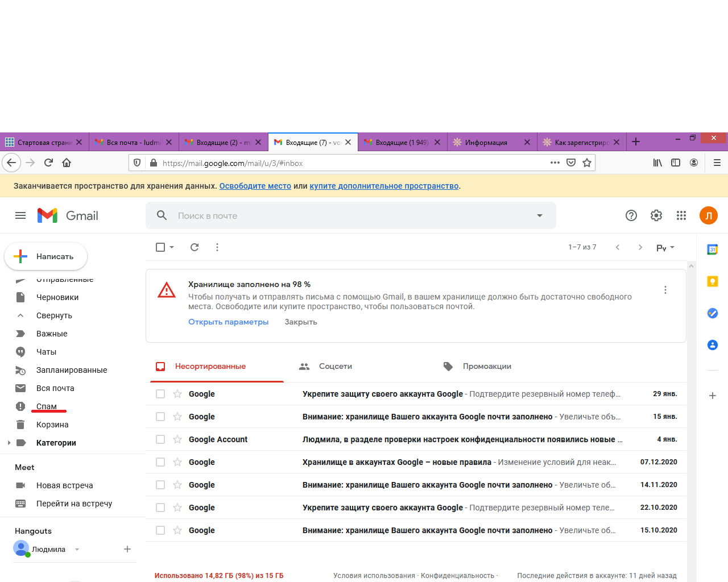
Task: Open Людмила Hangouts status dropdown
Action: coord(77,550)
